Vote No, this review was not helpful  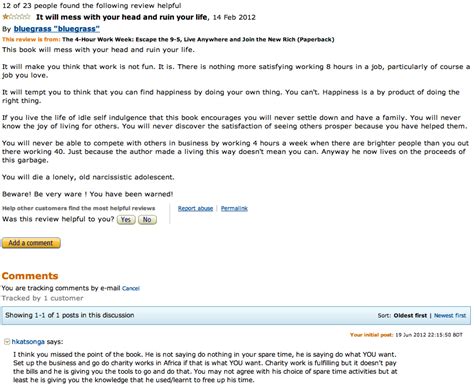[x=147, y=220]
